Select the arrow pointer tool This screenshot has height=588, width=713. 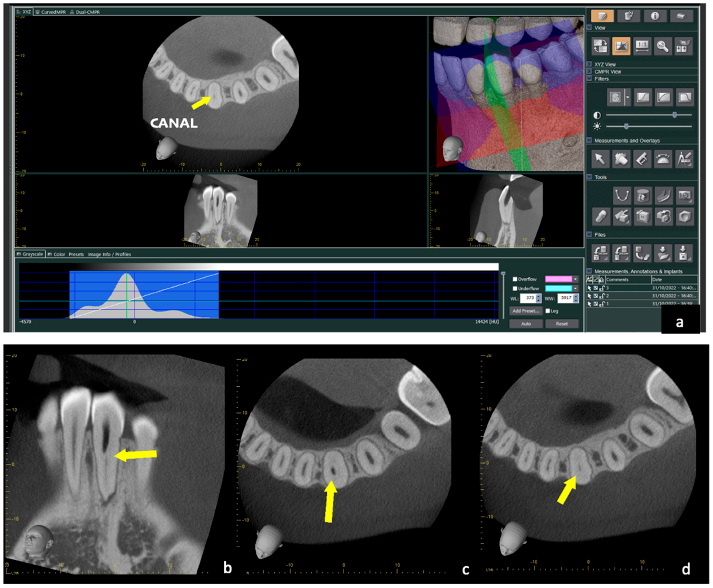[x=600, y=159]
